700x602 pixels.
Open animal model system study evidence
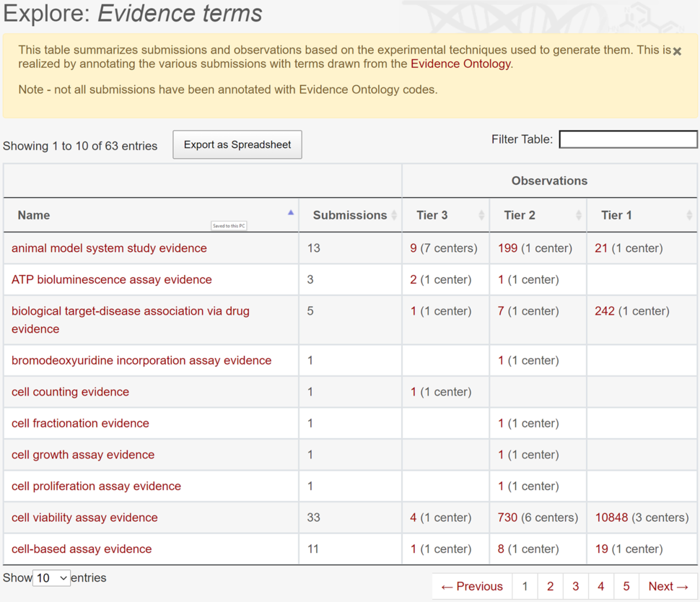click(109, 248)
